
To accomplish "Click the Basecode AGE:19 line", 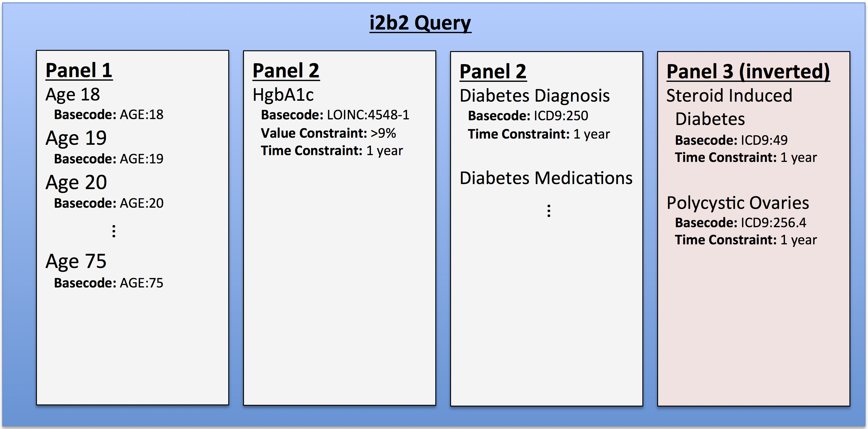I will [x=109, y=159].
